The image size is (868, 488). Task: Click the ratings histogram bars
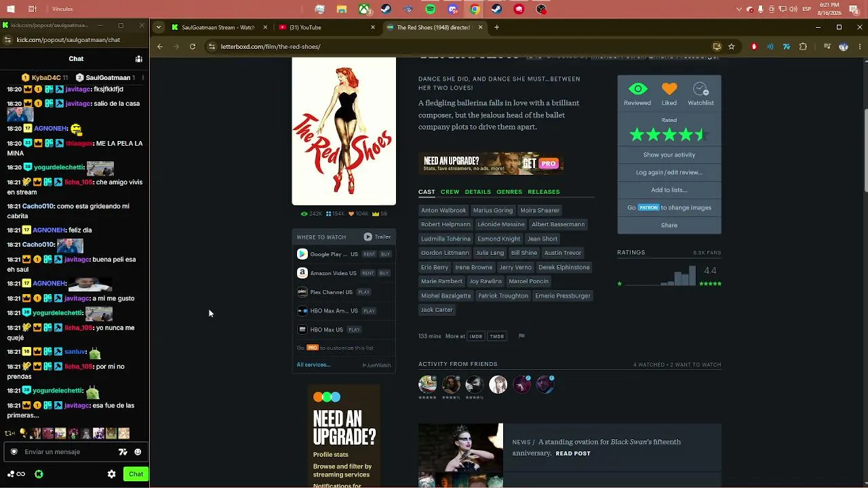coord(661,275)
